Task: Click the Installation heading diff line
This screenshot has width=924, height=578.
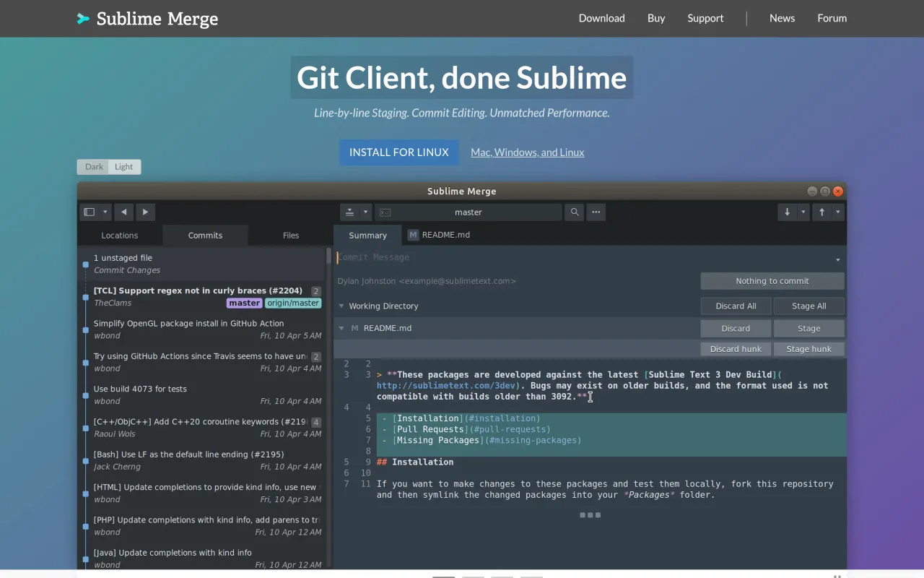Action: [415, 462]
